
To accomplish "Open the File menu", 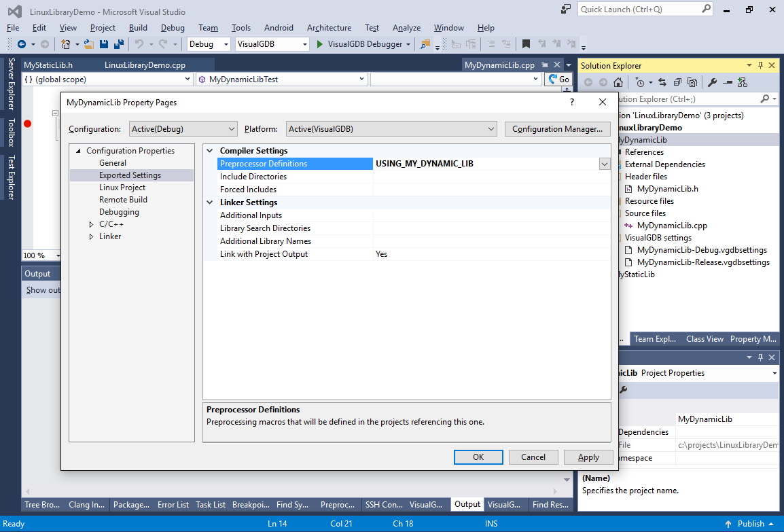I will 13,28.
